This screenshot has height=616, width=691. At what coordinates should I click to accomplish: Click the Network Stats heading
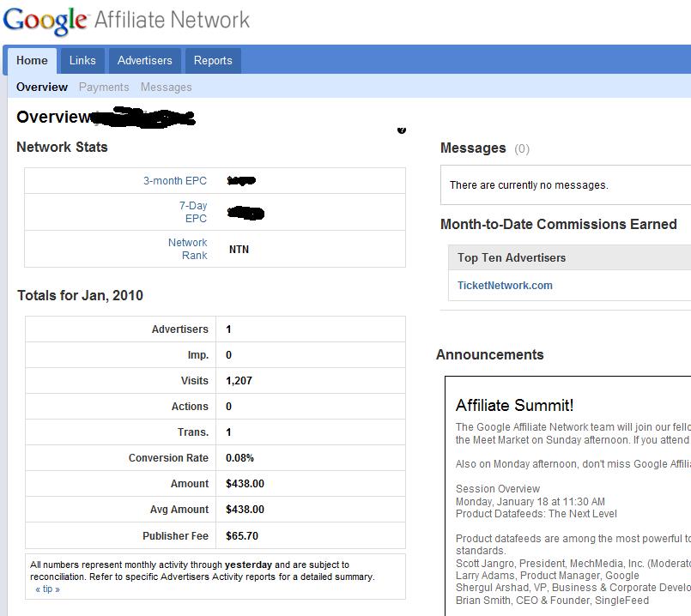62,147
